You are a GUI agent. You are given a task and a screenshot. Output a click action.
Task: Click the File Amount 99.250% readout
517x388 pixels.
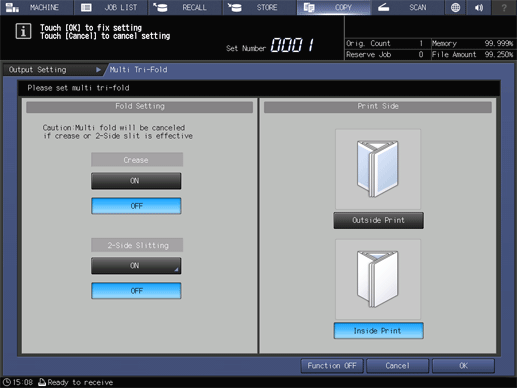click(472, 54)
